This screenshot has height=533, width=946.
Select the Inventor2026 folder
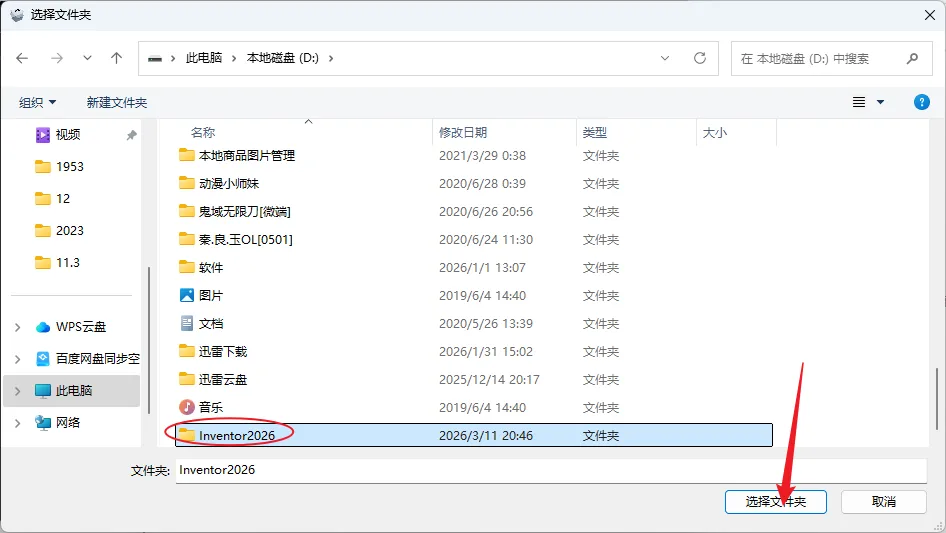474,435
